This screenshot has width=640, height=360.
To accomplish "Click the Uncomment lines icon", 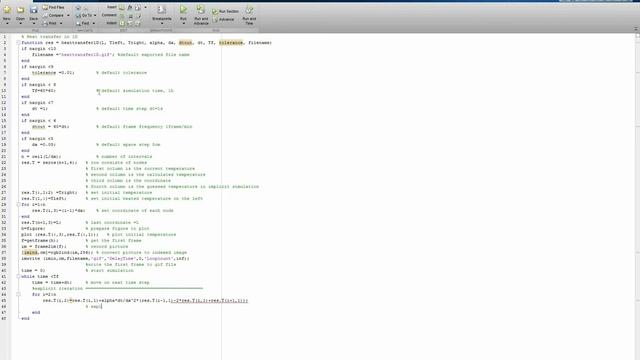I will 130,16.
